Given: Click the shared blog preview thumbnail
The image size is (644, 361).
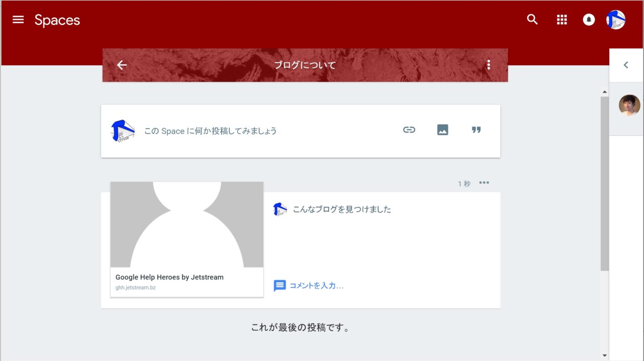Looking at the screenshot, I should pyautogui.click(x=187, y=224).
